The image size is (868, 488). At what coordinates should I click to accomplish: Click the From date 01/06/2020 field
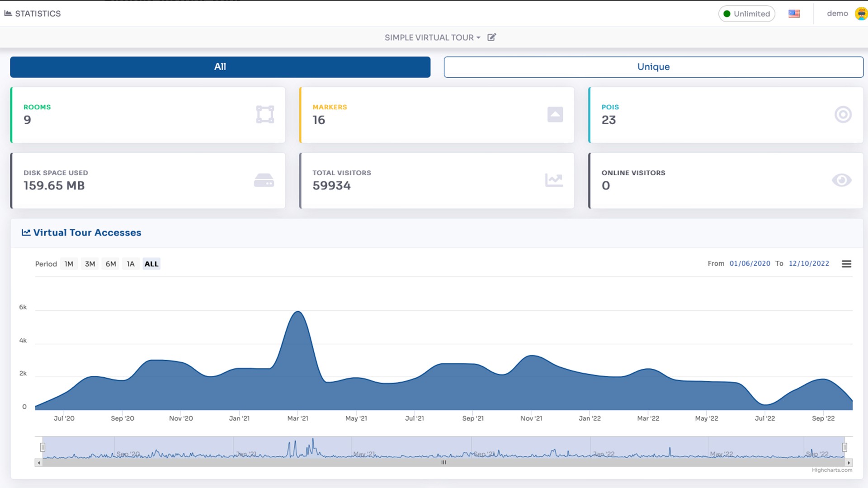750,263
